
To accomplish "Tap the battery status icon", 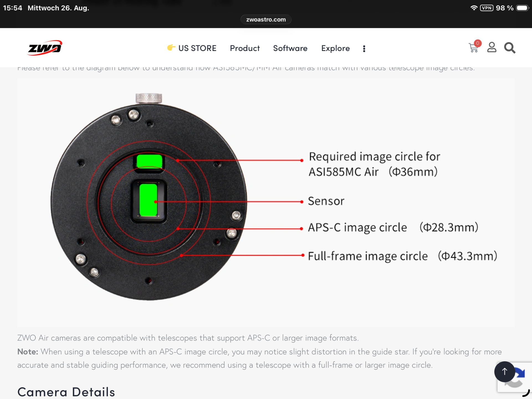I will 523,8.
